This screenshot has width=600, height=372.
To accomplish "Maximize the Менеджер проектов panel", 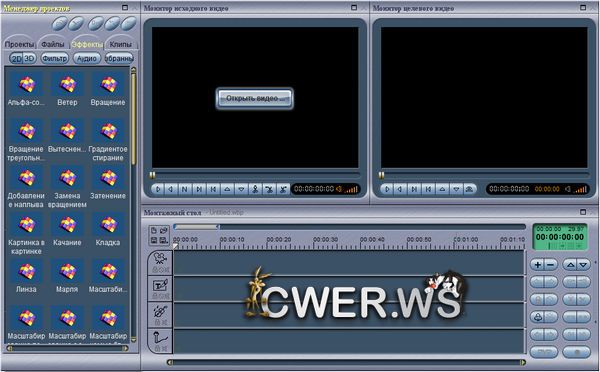I will [125, 7].
